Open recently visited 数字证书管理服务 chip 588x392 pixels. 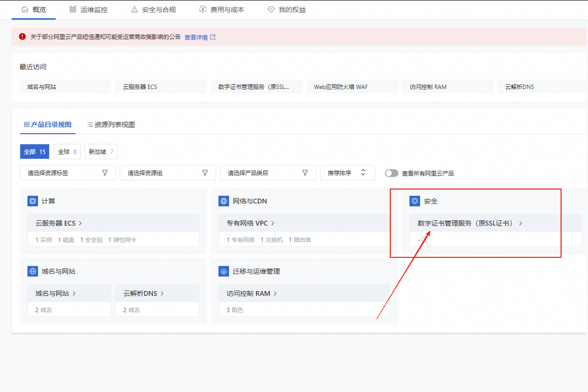(x=256, y=87)
